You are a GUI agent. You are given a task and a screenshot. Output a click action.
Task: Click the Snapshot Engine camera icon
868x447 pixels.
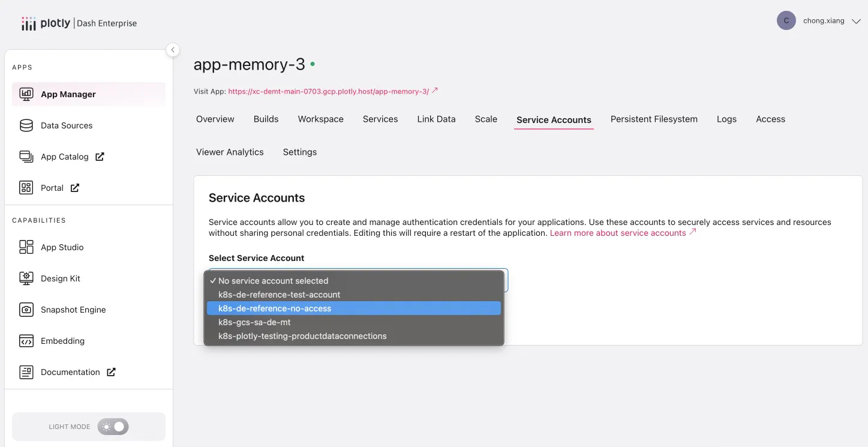click(26, 310)
